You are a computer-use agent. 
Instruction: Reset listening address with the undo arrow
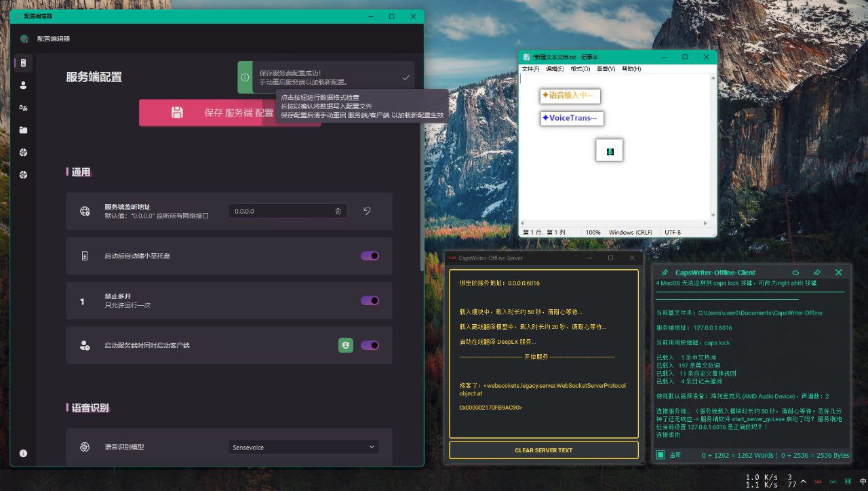[x=366, y=211]
